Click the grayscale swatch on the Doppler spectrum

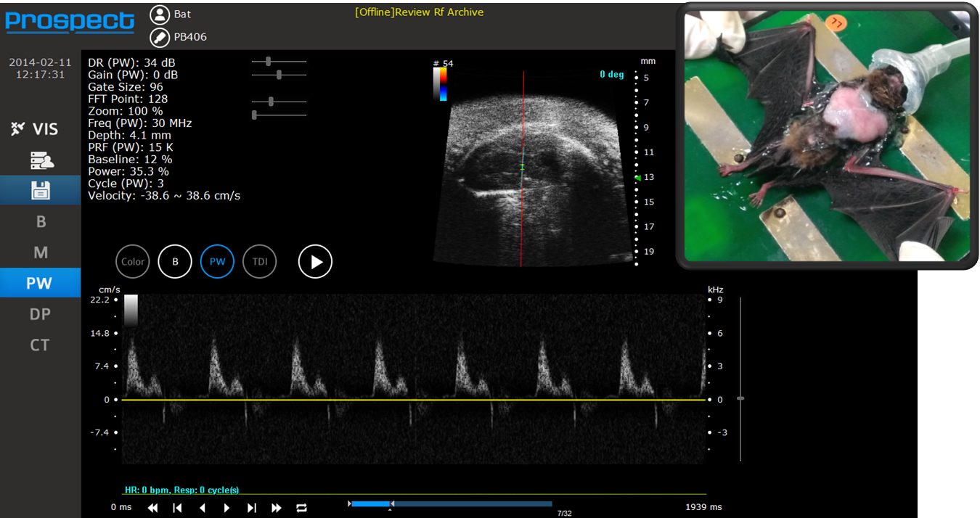[131, 312]
